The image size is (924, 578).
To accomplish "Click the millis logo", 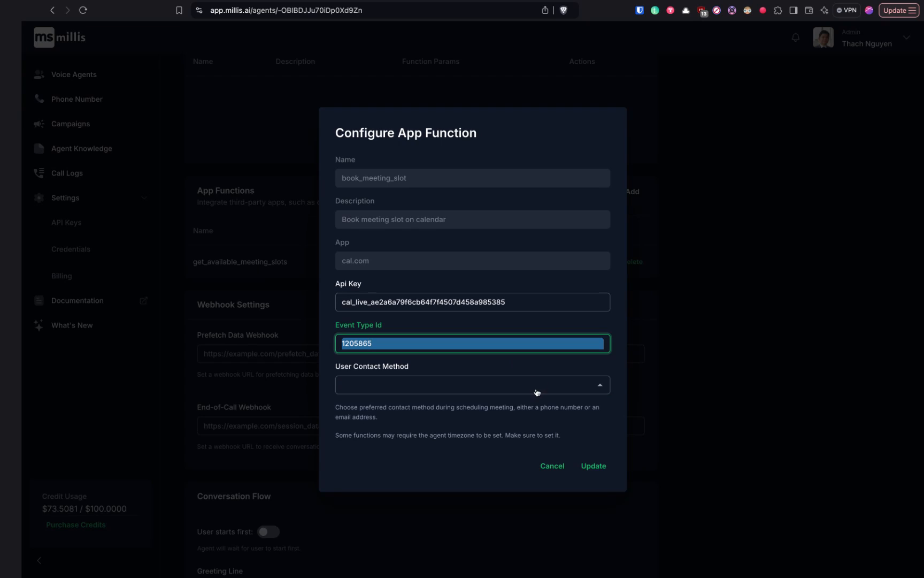I will [x=59, y=37].
